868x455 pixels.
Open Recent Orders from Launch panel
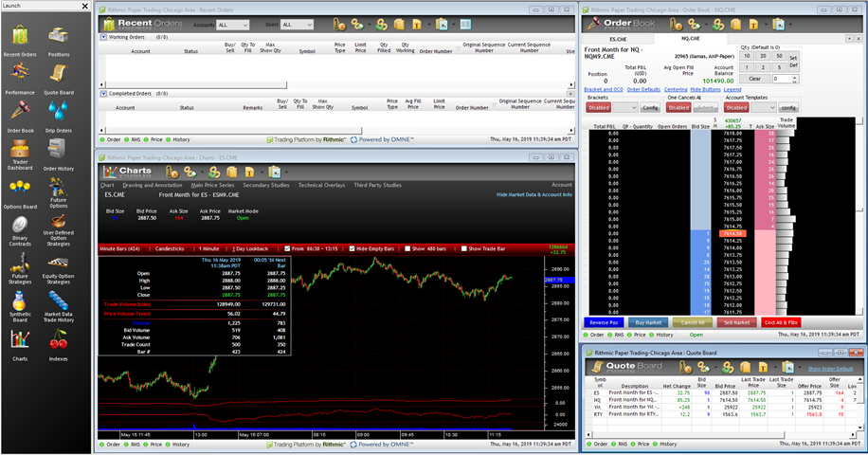[20, 41]
